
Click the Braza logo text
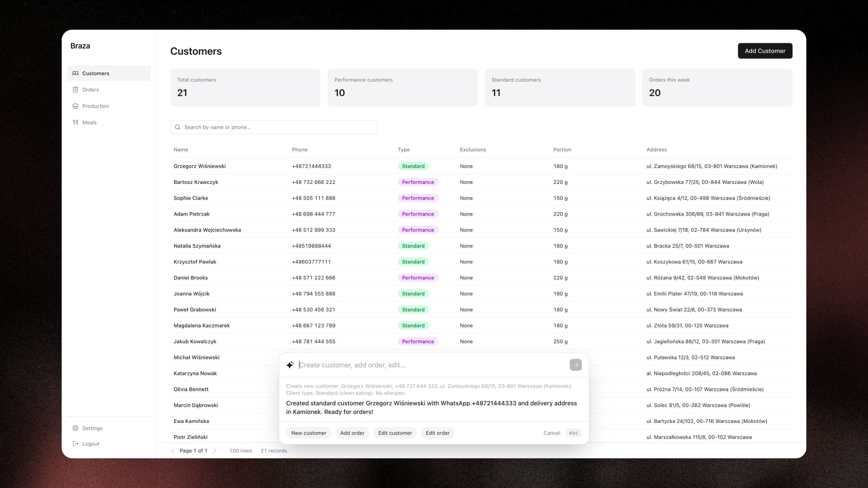pos(80,46)
